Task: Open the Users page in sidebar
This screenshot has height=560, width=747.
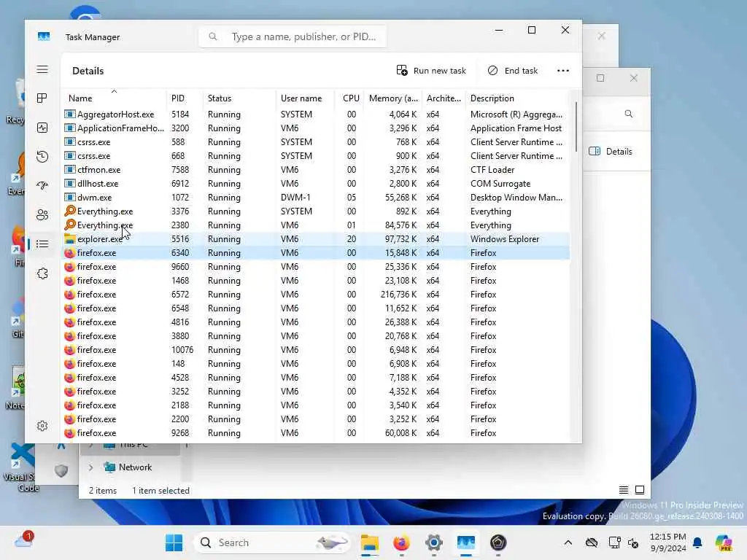Action: [x=42, y=215]
